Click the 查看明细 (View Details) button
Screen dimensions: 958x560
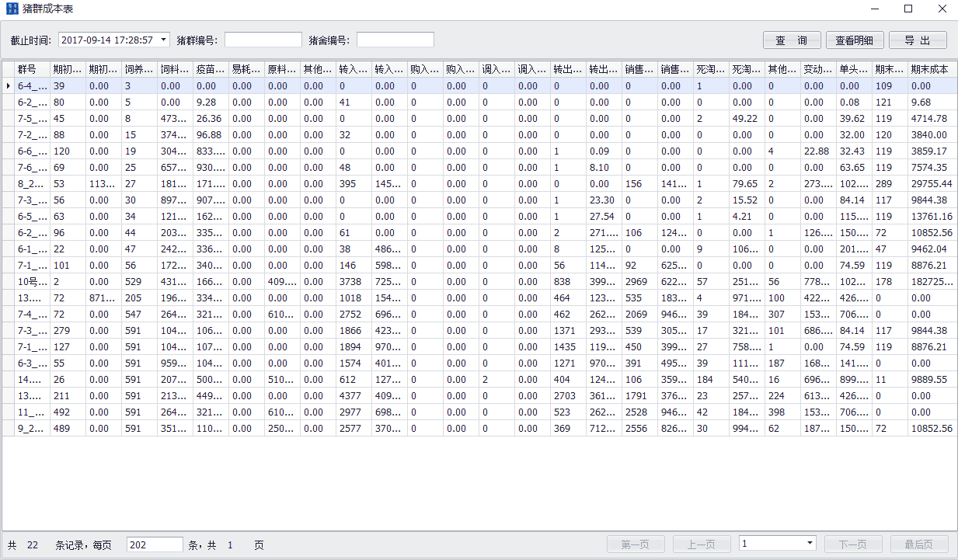click(854, 40)
